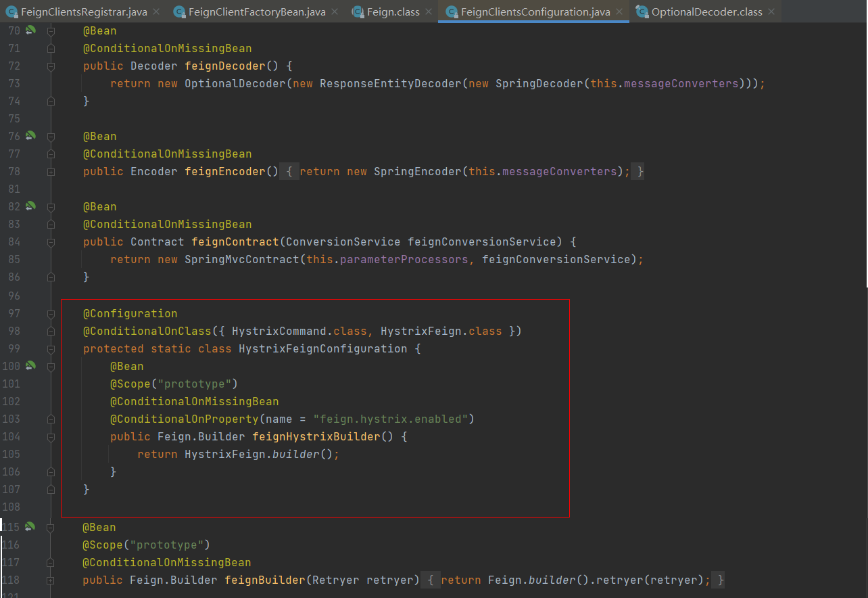Screen dimensions: 868x598
Task: Close the FeignClientsRegistrar.java tab
Action: tap(156, 12)
